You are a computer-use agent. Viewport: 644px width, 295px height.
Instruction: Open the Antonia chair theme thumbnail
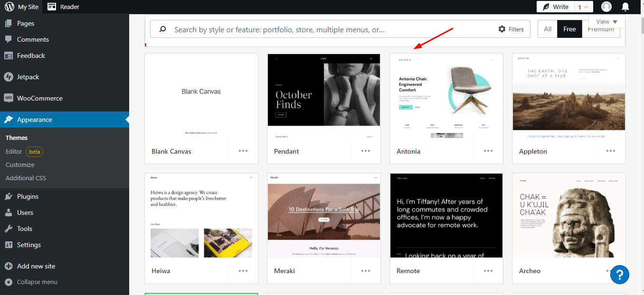[446, 96]
